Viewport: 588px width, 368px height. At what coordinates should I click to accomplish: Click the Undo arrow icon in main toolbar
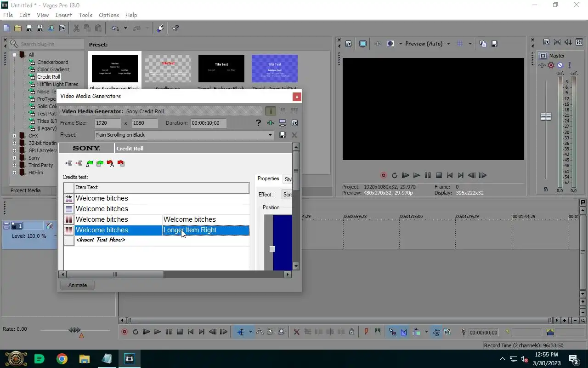tap(115, 28)
